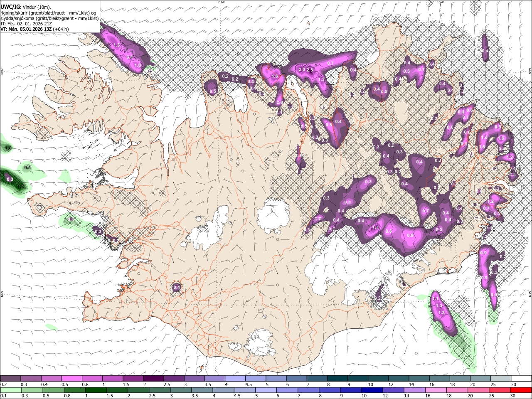Click the '20W' longitude label at top
The image size is (532, 399).
tap(221, 2)
